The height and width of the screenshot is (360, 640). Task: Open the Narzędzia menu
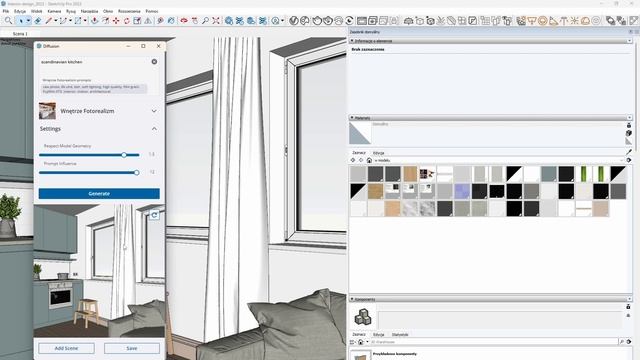point(89,11)
